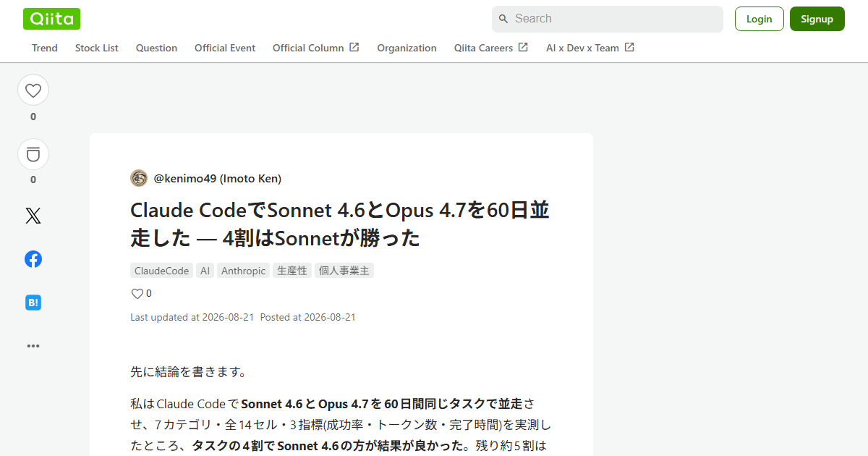Select the 生産性 tag

pos(292,271)
